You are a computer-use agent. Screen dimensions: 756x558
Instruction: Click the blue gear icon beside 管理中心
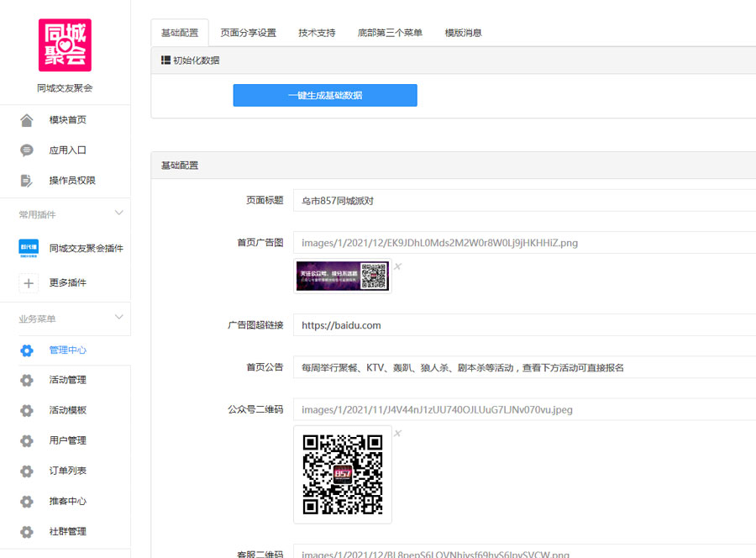[x=27, y=350]
